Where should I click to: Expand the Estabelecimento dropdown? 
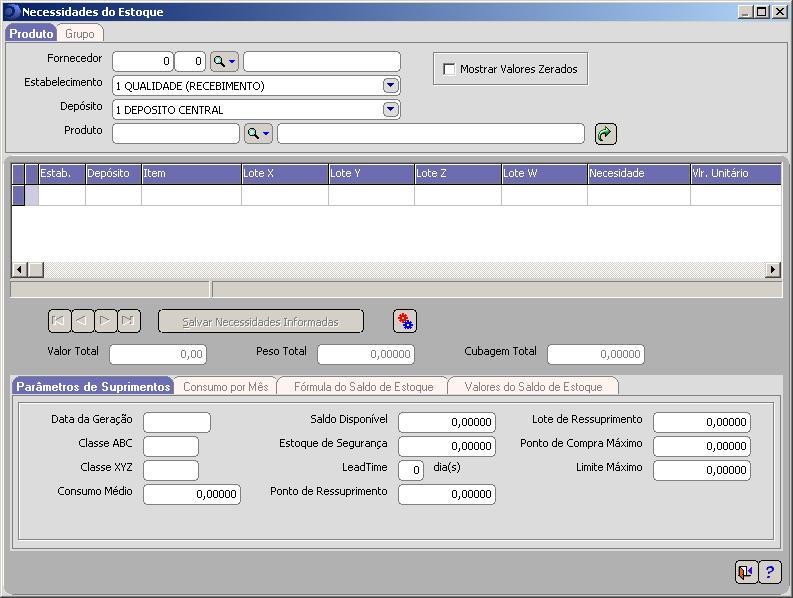pos(391,86)
